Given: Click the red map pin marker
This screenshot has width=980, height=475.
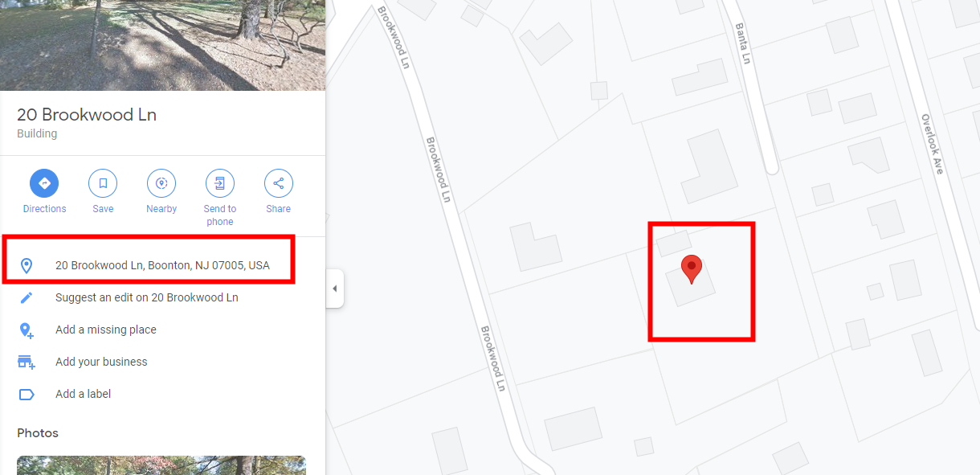Looking at the screenshot, I should [x=692, y=269].
